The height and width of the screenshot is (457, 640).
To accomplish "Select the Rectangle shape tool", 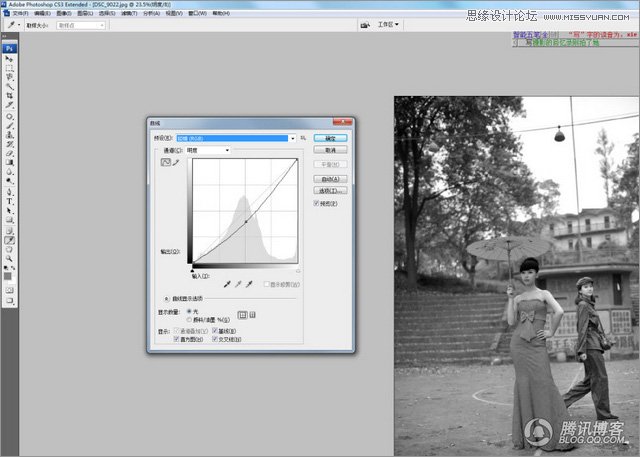I will [9, 220].
